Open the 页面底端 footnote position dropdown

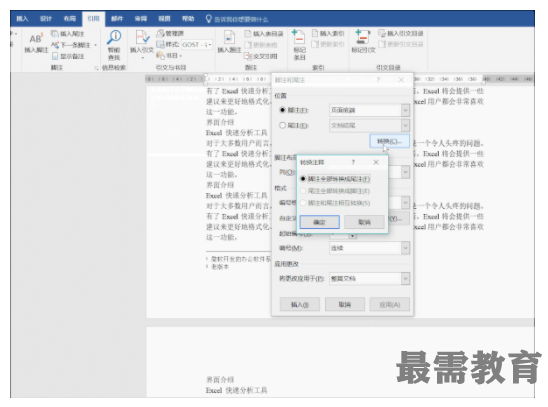(x=405, y=110)
